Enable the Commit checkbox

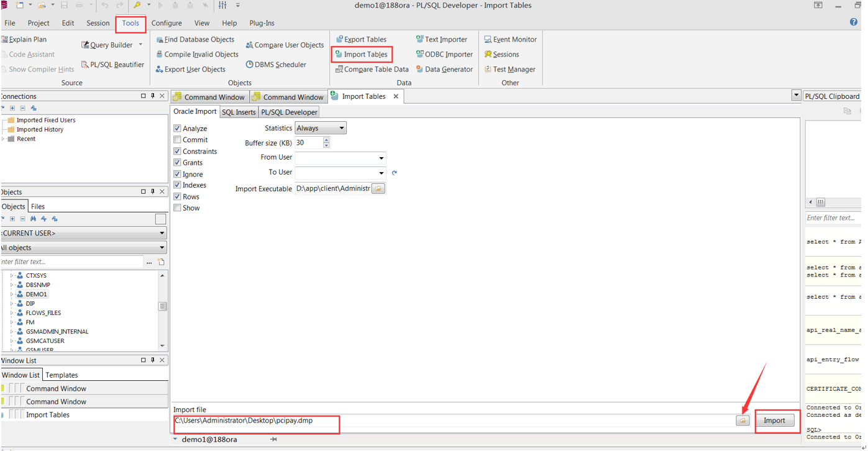177,140
